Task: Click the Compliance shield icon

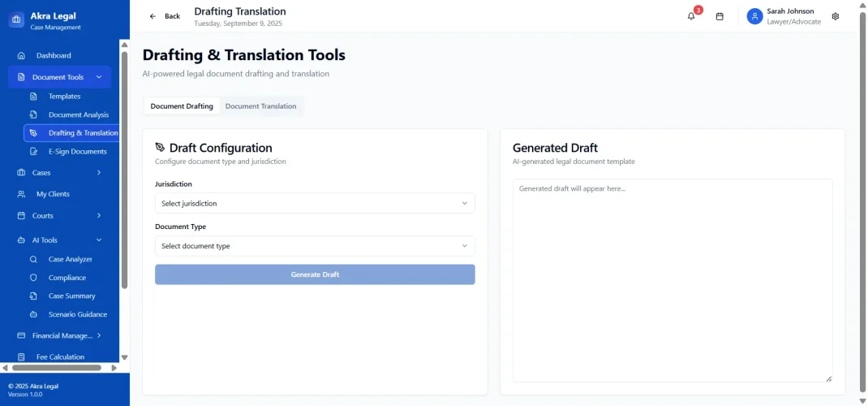Action: pyautogui.click(x=33, y=278)
